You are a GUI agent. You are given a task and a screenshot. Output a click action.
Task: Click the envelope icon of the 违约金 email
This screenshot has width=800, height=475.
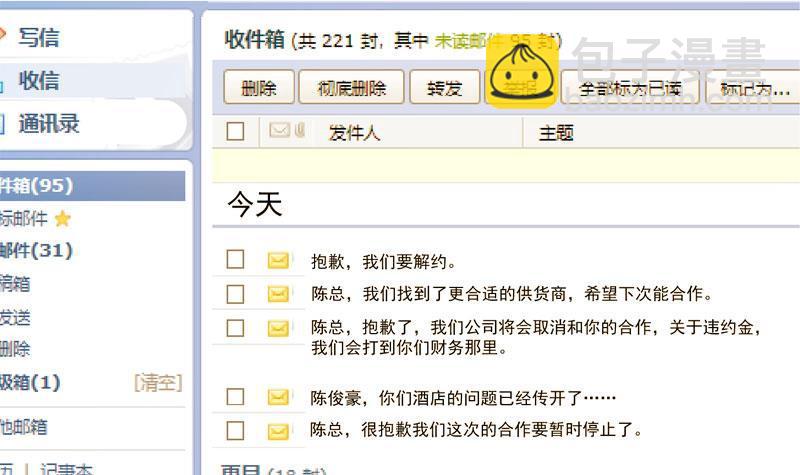pos(278,328)
